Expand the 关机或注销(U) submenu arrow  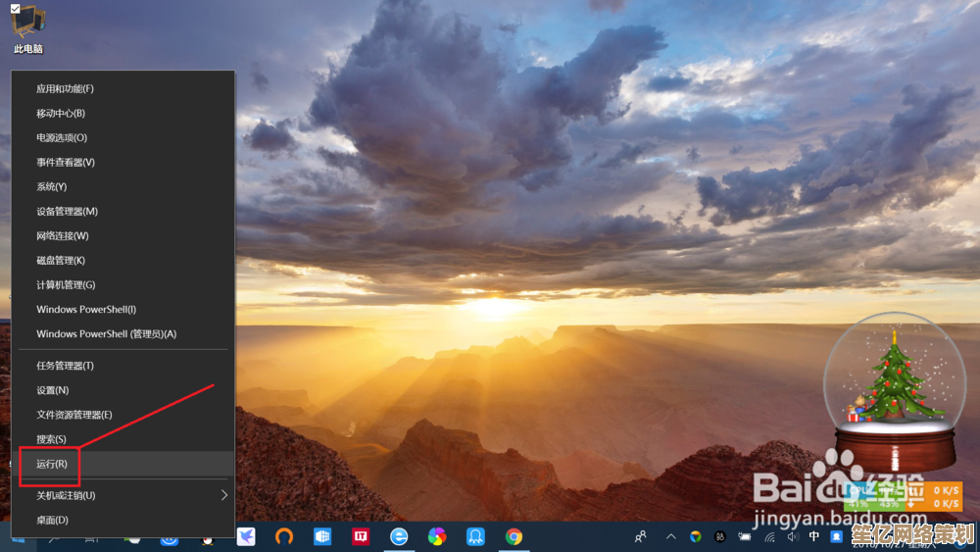click(223, 495)
